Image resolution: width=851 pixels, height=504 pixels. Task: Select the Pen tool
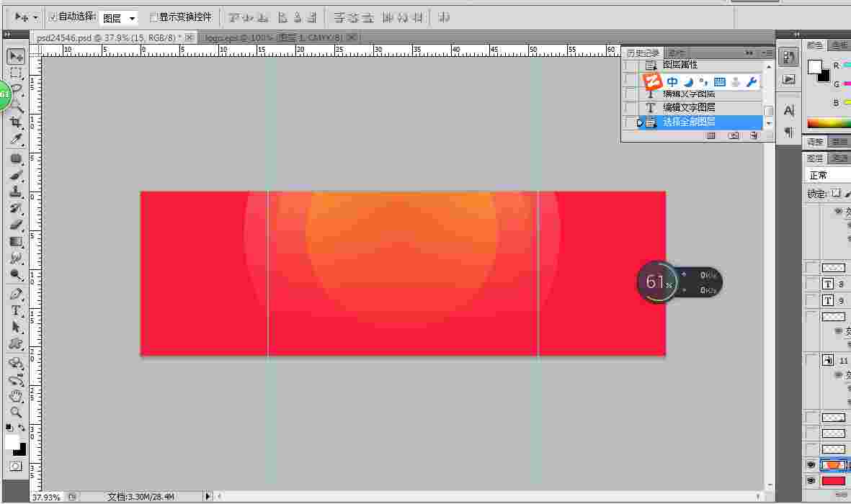coord(16,294)
